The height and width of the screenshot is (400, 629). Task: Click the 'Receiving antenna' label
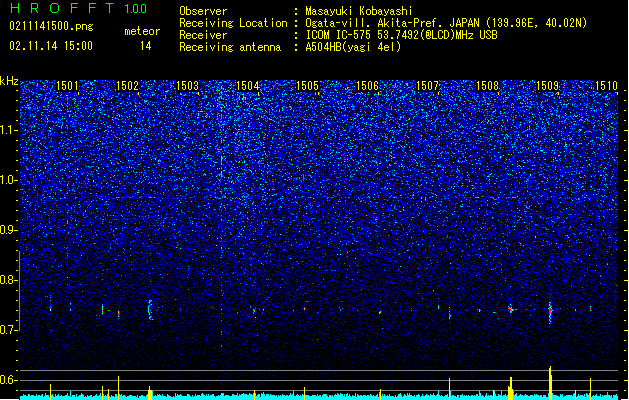pyautogui.click(x=230, y=47)
